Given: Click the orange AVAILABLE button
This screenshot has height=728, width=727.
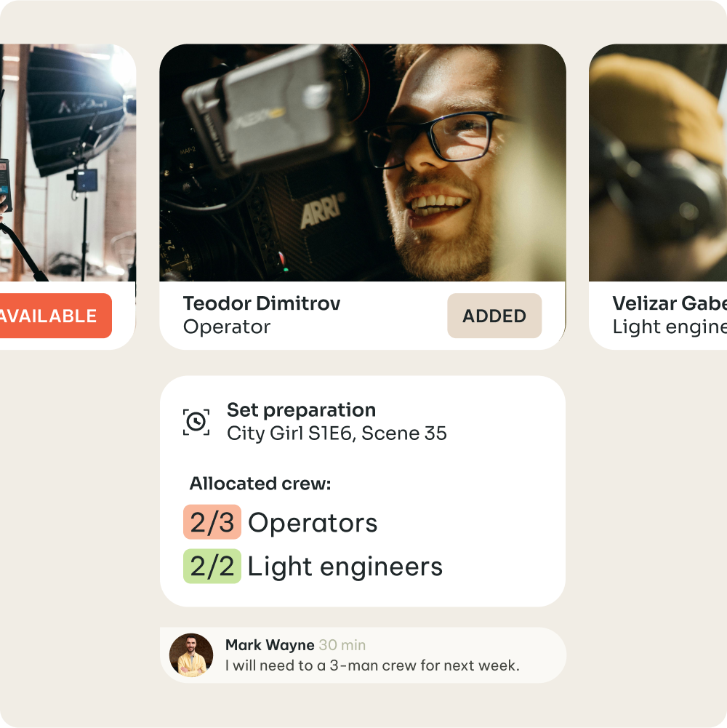Looking at the screenshot, I should (55, 316).
